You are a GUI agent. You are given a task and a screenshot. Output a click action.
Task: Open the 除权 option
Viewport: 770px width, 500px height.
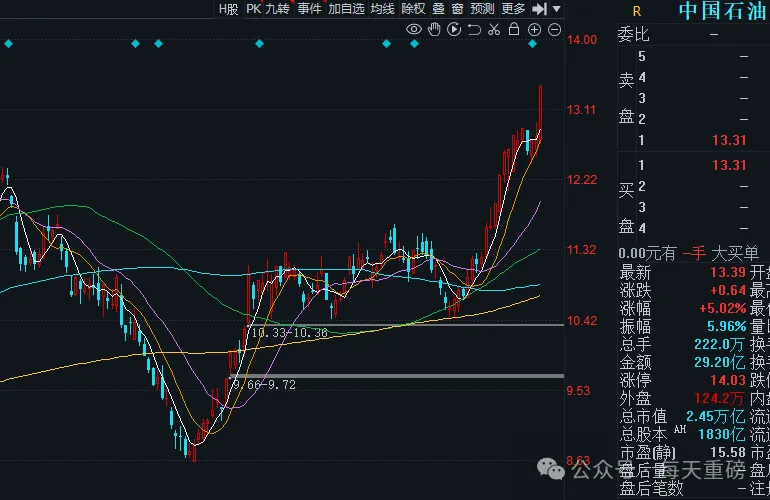pos(413,9)
